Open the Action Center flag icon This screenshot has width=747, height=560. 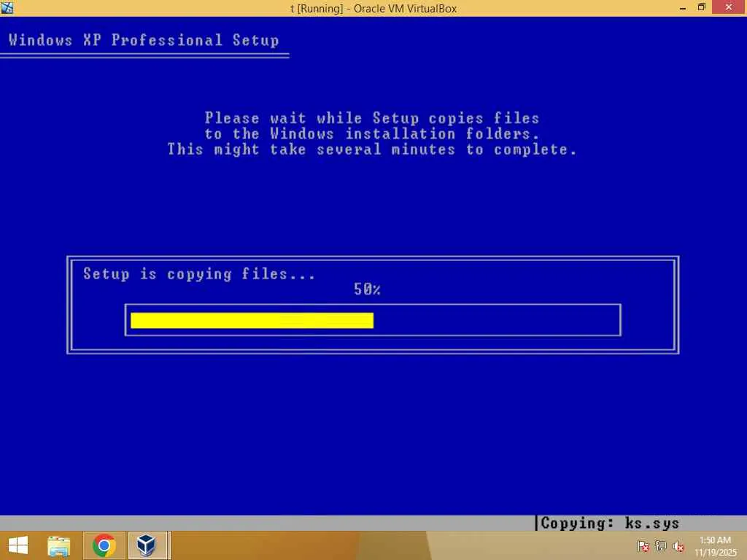[x=643, y=546]
